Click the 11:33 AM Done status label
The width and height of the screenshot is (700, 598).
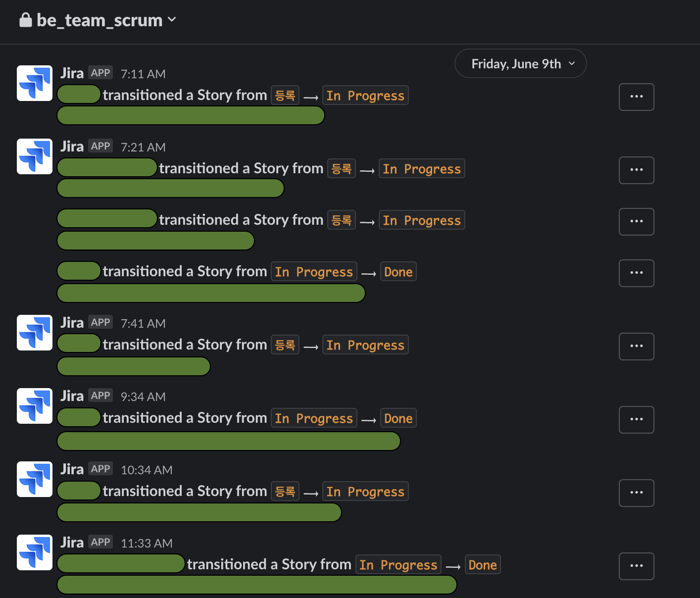(x=482, y=565)
